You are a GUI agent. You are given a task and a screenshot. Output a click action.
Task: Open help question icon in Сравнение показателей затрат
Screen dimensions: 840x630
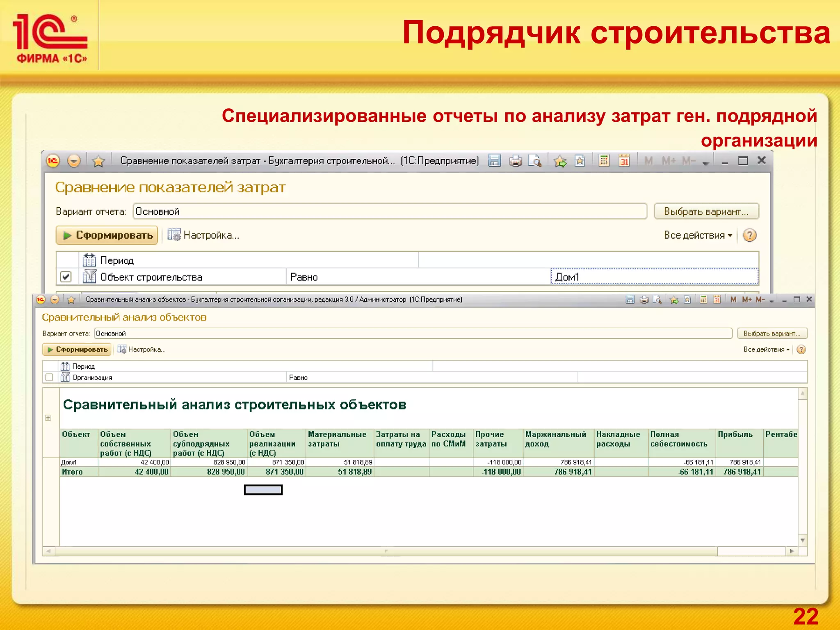749,235
